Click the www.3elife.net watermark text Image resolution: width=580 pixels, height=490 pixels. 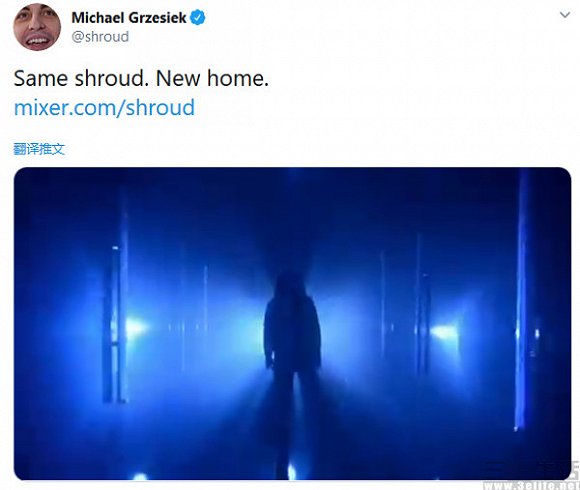531,486
